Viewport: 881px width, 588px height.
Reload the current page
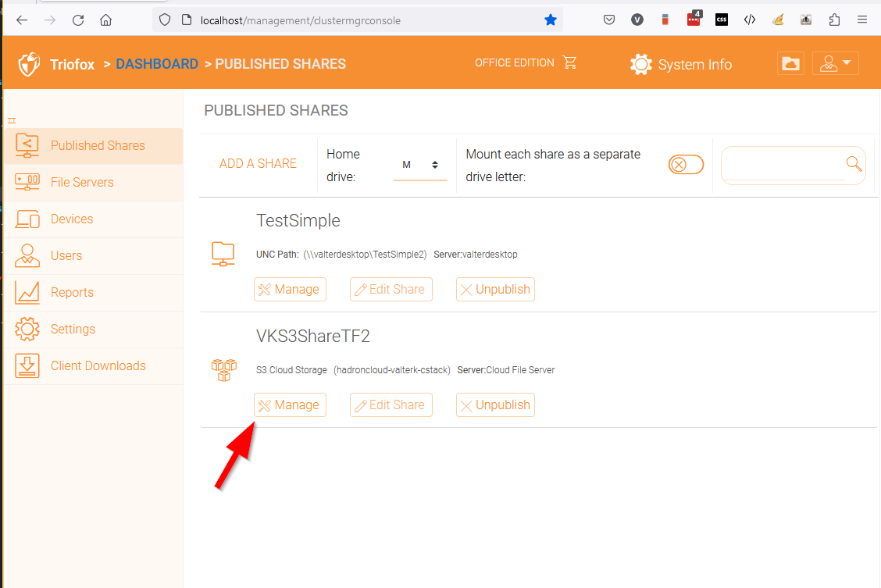pyautogui.click(x=78, y=20)
